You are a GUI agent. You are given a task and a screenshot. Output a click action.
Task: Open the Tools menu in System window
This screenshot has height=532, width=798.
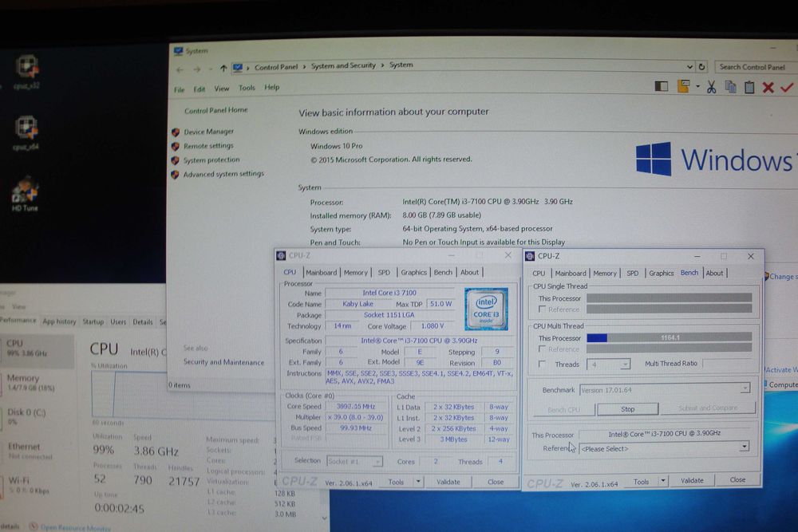coord(247,88)
